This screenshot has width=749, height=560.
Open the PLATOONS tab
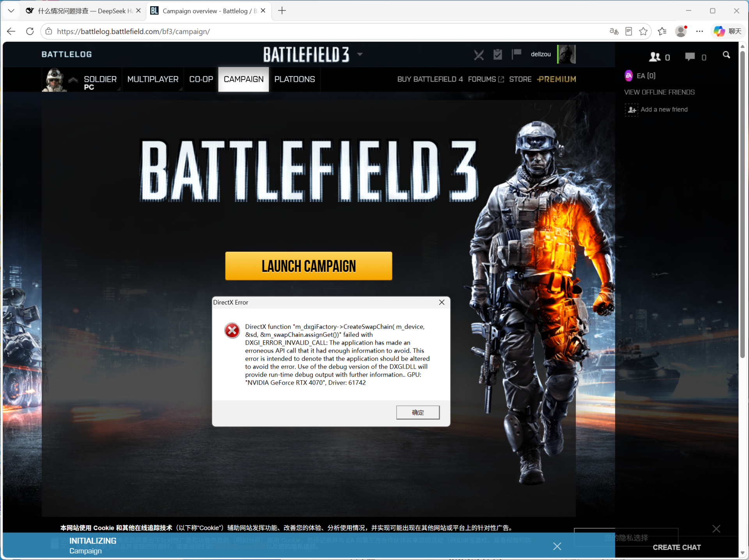point(295,79)
